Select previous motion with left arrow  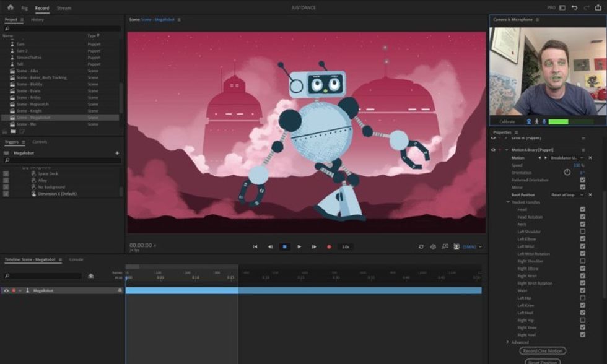[x=539, y=158]
